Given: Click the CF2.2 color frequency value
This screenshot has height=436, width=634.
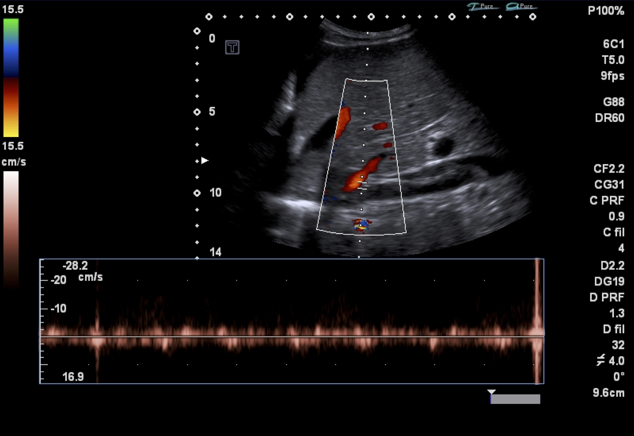Looking at the screenshot, I should pyautogui.click(x=609, y=169).
